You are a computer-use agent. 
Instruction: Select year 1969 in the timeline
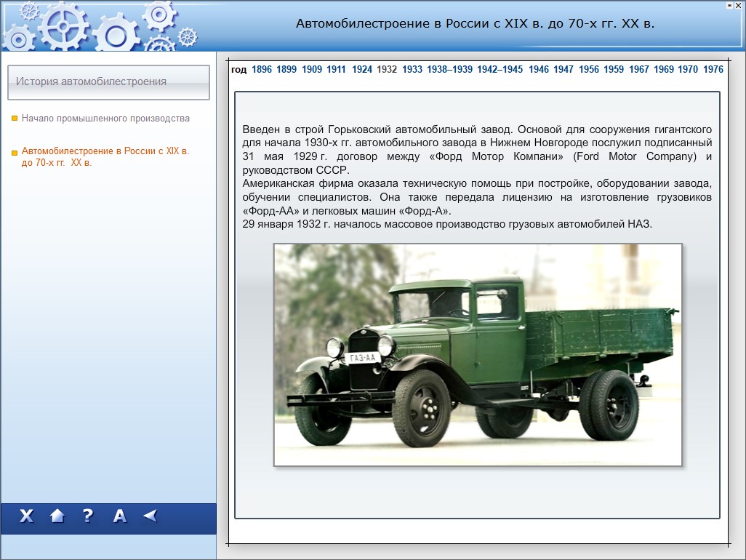664,70
